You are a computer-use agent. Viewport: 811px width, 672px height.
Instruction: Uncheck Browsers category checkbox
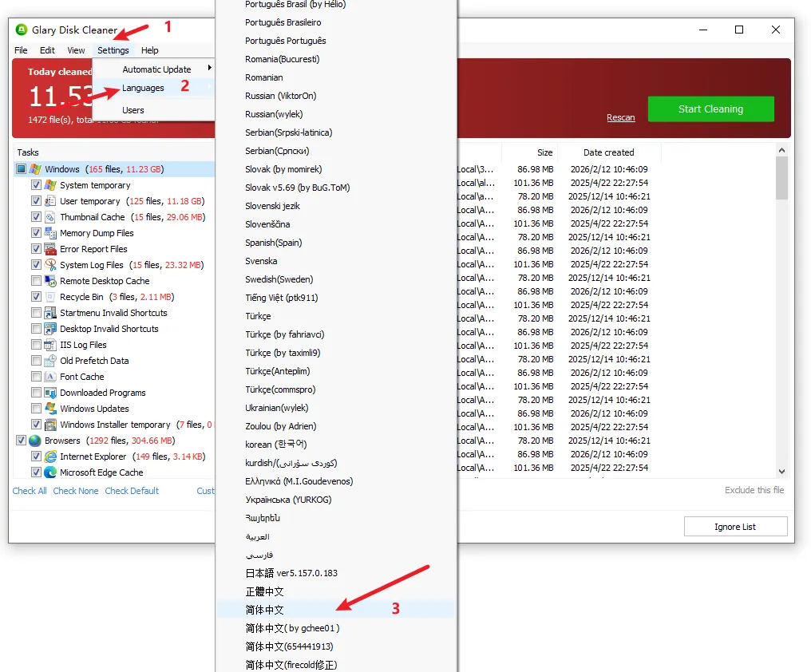click(x=21, y=441)
